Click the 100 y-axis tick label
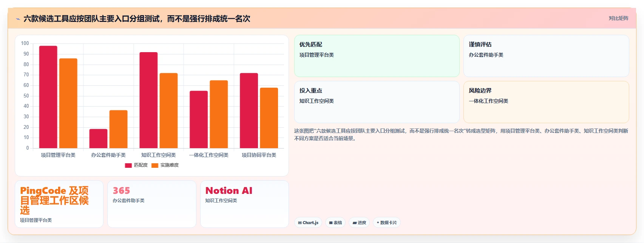 coord(25,43)
